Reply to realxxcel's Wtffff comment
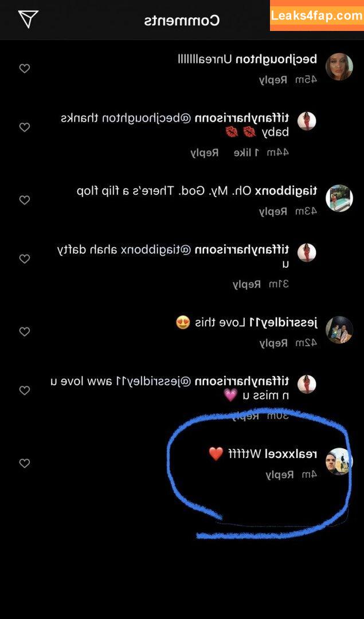The image size is (364, 619). pos(280,475)
